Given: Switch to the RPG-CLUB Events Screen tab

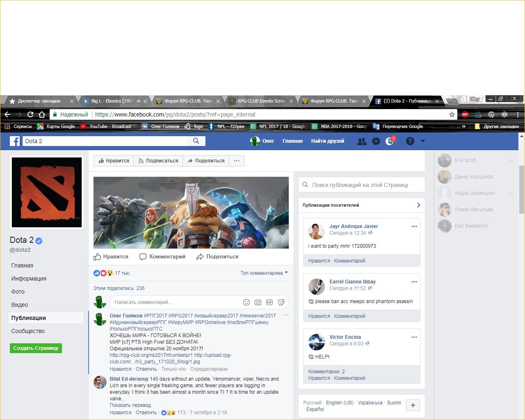Looking at the screenshot, I should coord(261,101).
